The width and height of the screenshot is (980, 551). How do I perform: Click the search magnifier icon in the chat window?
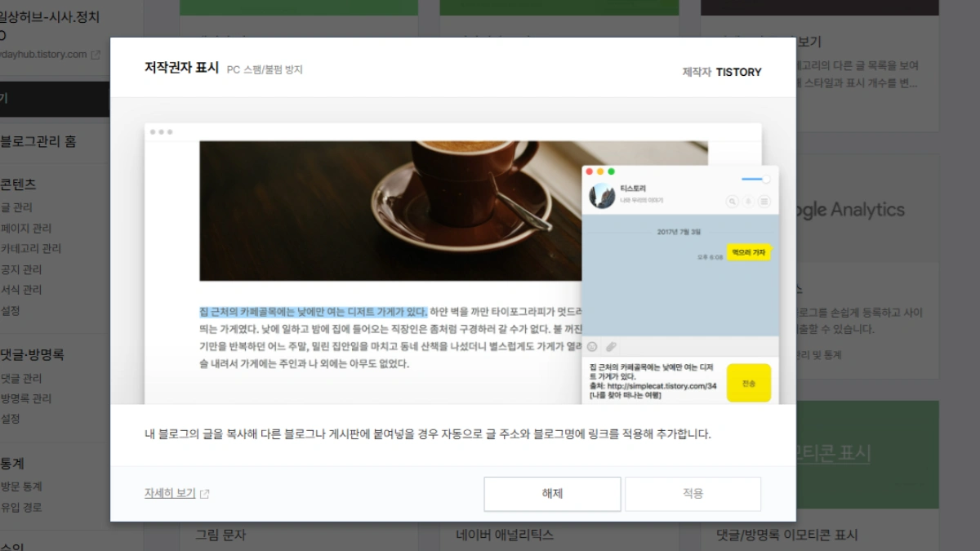(x=732, y=201)
